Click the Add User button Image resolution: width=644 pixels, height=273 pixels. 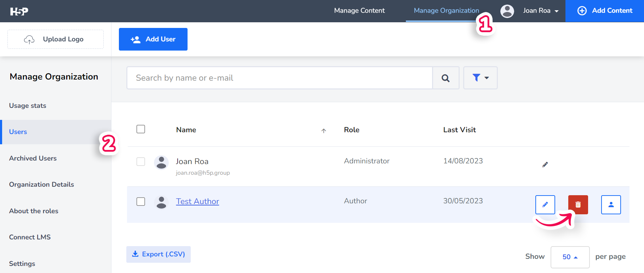point(153,39)
